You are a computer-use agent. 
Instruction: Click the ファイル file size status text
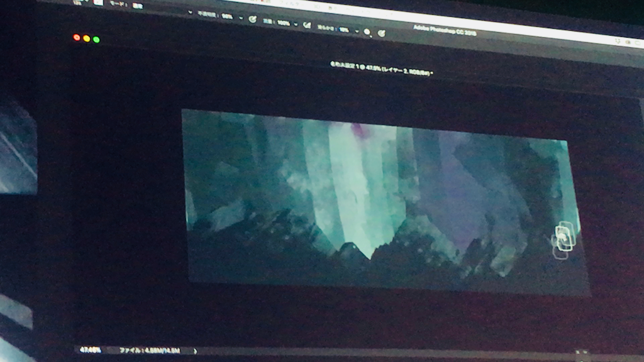pyautogui.click(x=150, y=351)
